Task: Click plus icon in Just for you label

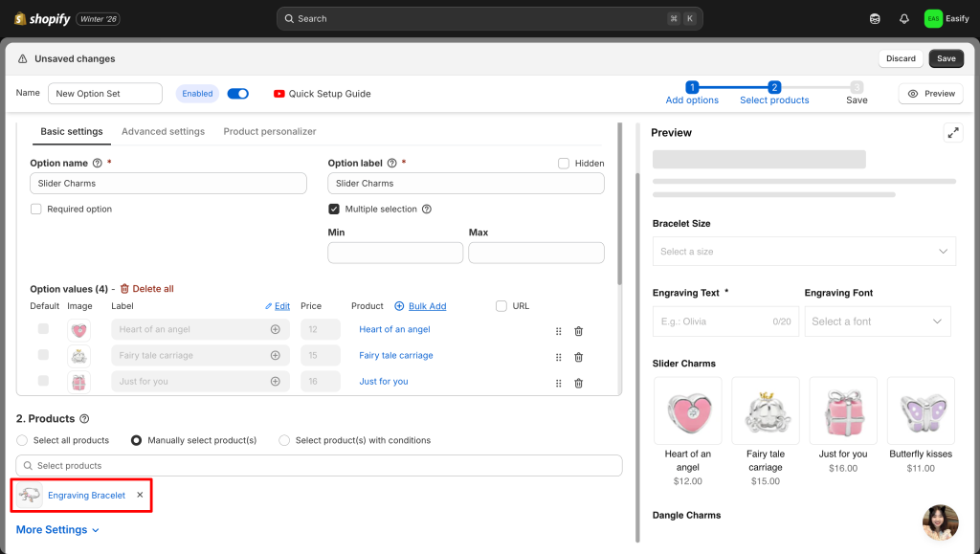Action: [276, 382]
